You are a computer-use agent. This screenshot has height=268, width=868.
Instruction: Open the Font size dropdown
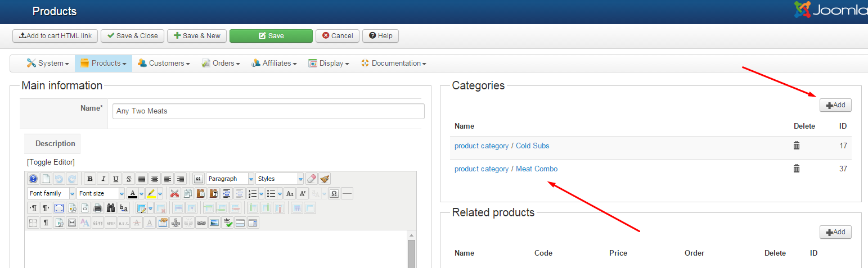point(101,194)
